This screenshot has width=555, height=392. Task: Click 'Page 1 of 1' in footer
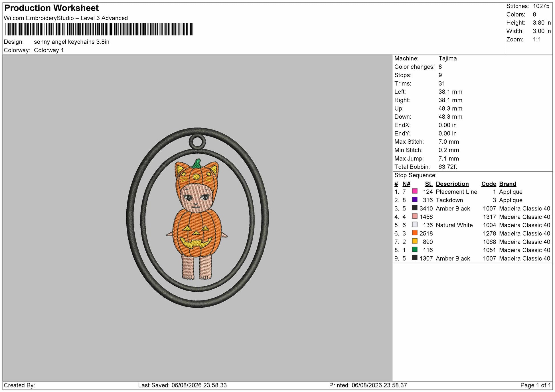click(x=536, y=385)
